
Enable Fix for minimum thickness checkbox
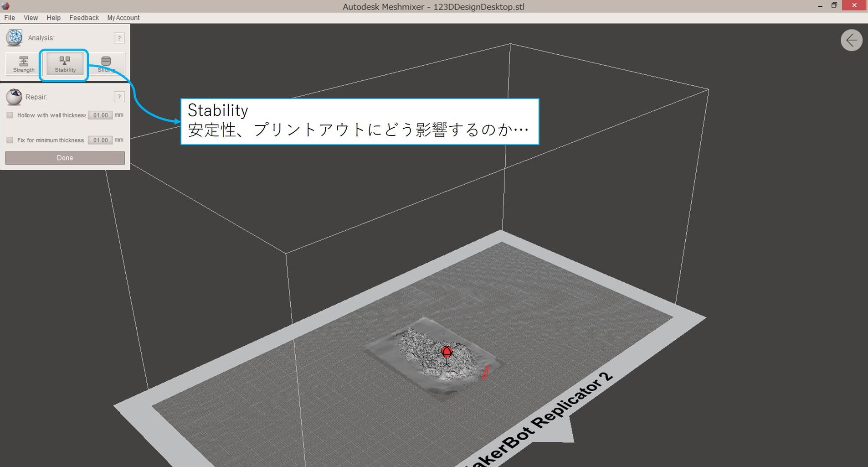click(10, 140)
